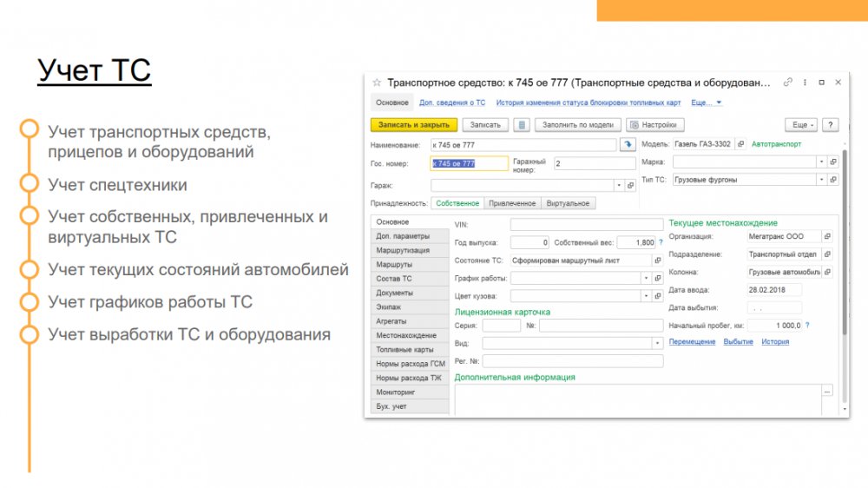The width and height of the screenshot is (868, 488).
Task: Select the Собственное ownership option
Action: click(457, 203)
